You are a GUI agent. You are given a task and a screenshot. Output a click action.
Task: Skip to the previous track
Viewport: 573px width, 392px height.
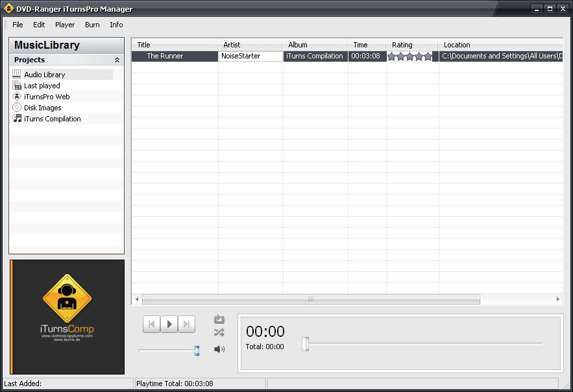click(x=151, y=324)
